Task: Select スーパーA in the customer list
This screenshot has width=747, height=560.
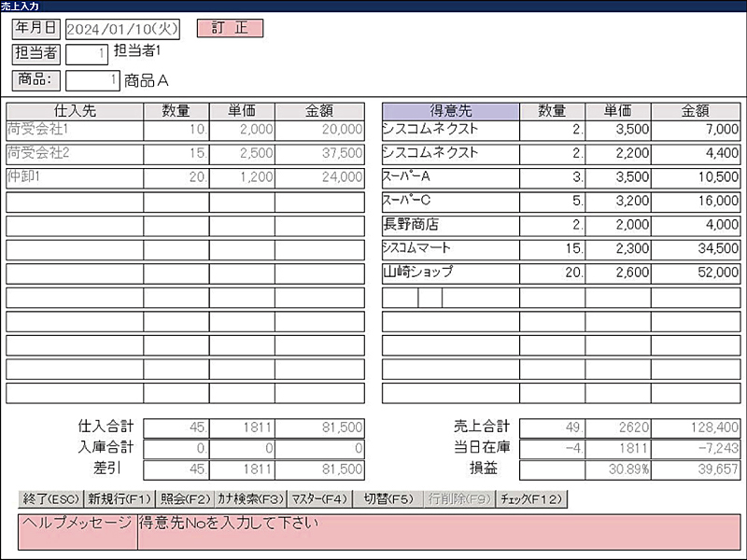Action: click(450, 176)
